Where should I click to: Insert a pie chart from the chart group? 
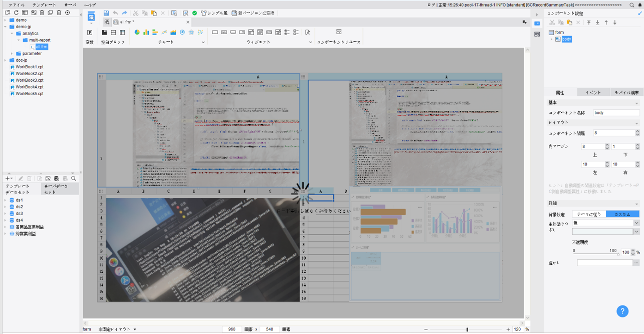pyautogui.click(x=137, y=32)
